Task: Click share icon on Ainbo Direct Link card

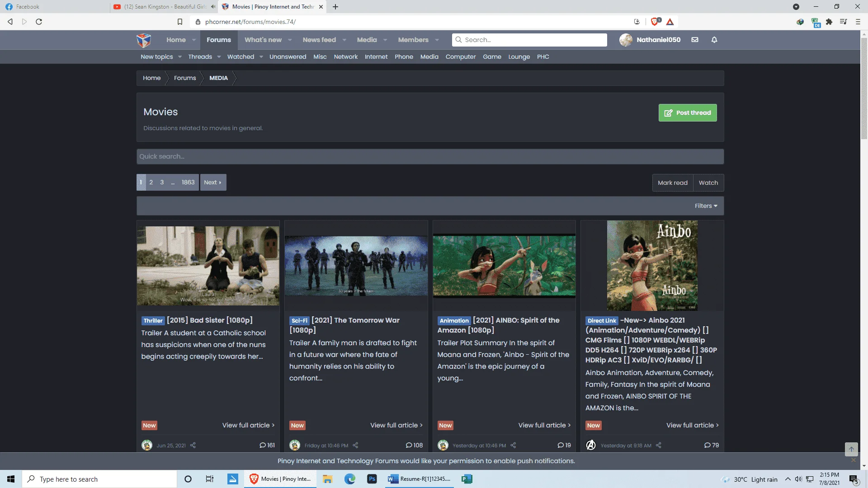Action: 659,446
